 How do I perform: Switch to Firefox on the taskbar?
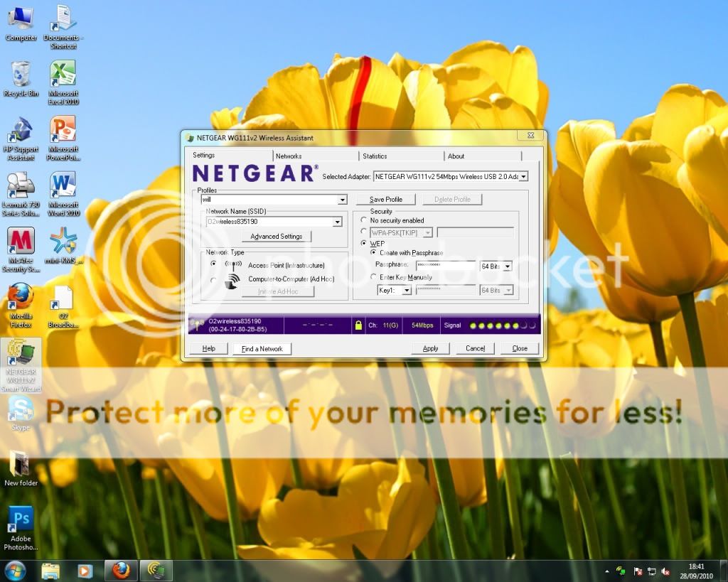(x=121, y=571)
